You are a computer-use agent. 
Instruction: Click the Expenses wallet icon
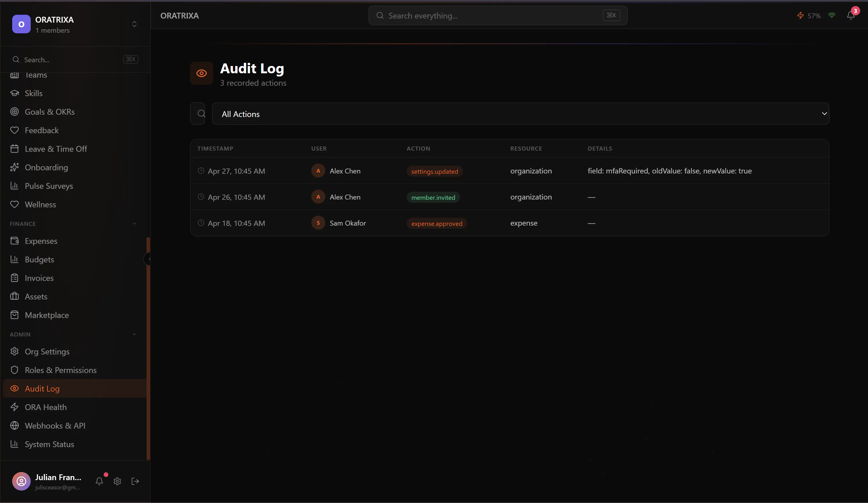point(14,241)
